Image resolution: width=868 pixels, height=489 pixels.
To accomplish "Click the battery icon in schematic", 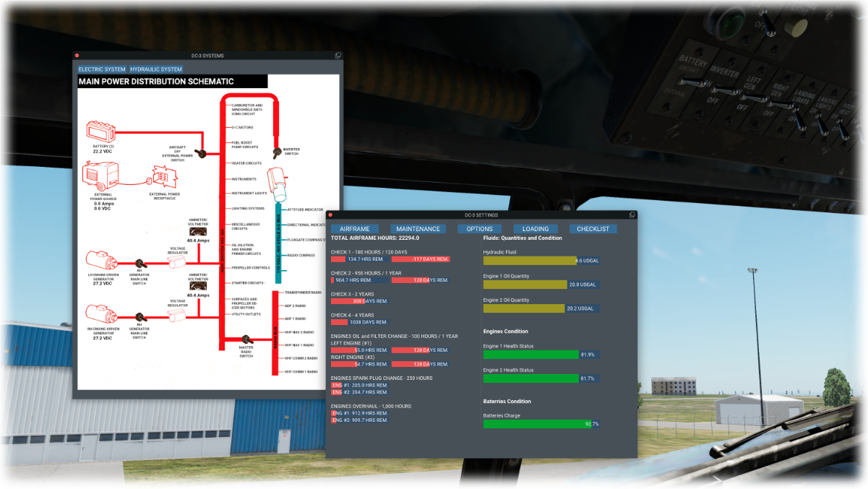I will click(x=100, y=132).
